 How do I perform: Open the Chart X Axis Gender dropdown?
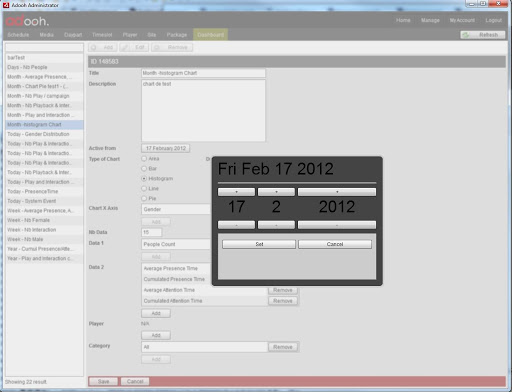(x=176, y=209)
